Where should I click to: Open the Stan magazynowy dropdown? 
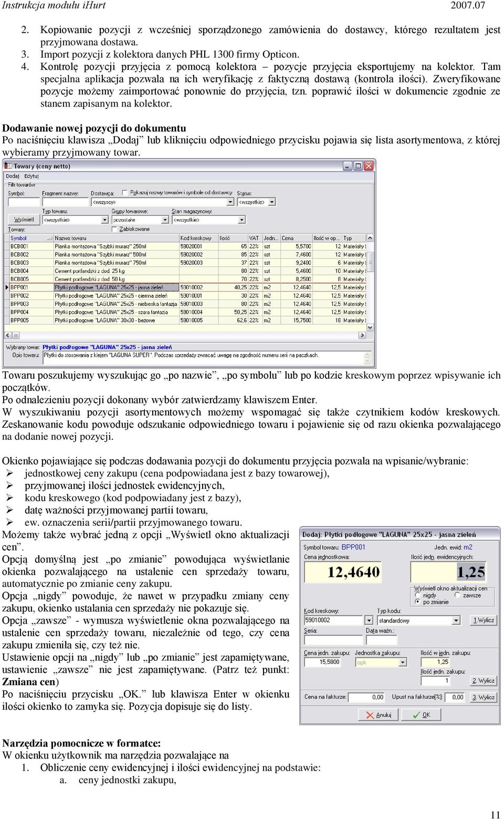click(x=208, y=220)
